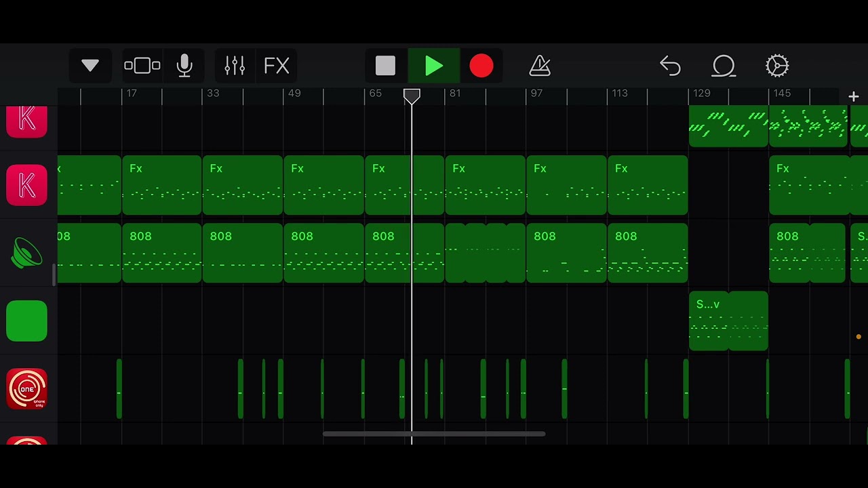Open the My Songs dropdown triangle
The height and width of the screenshot is (488, 868).
pyautogui.click(x=90, y=66)
